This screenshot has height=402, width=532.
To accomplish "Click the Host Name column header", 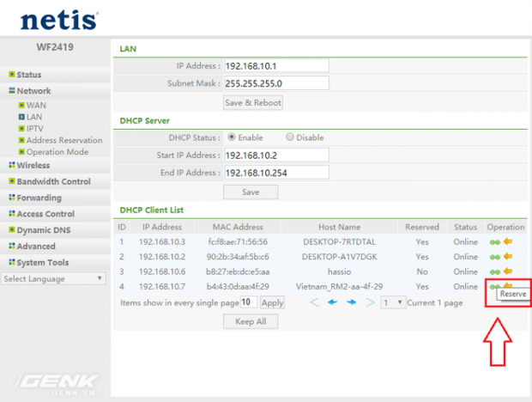I will point(339,227).
